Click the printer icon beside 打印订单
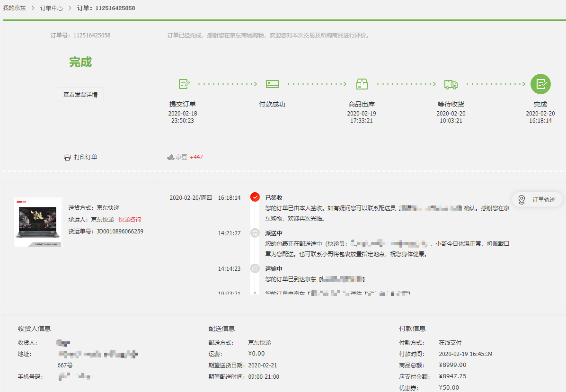 pos(67,157)
